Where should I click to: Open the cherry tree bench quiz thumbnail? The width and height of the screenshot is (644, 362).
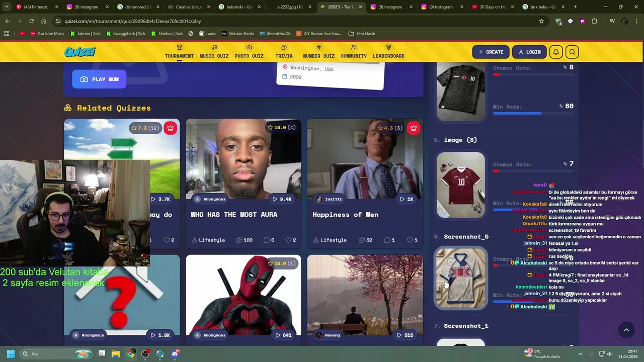(x=365, y=295)
